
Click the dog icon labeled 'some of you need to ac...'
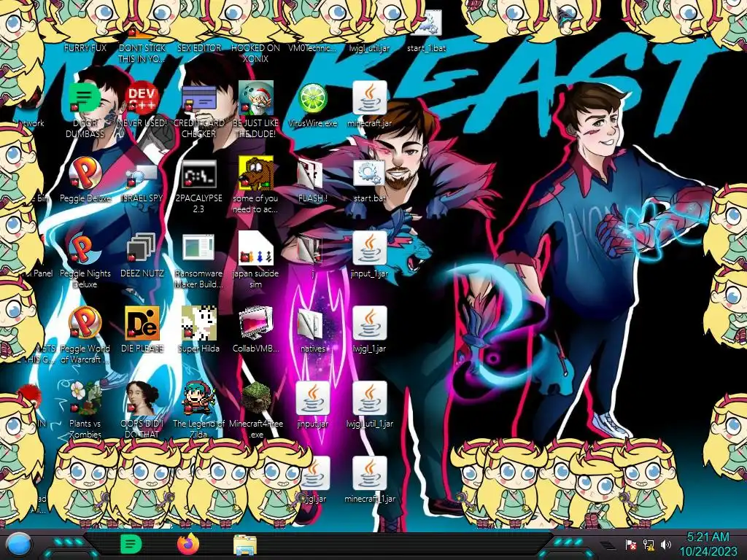[x=256, y=173]
